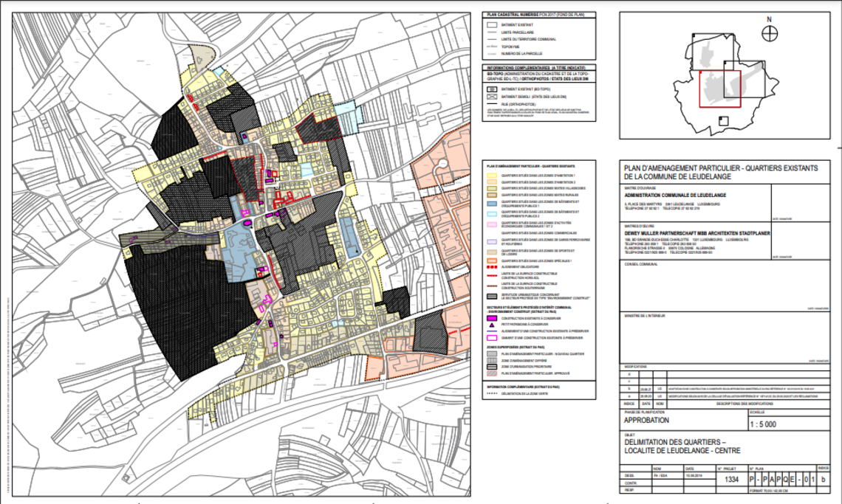Click the 'Zone d'urbanisation prioritaire' legend symbol
The height and width of the screenshot is (504, 842).
(491, 367)
